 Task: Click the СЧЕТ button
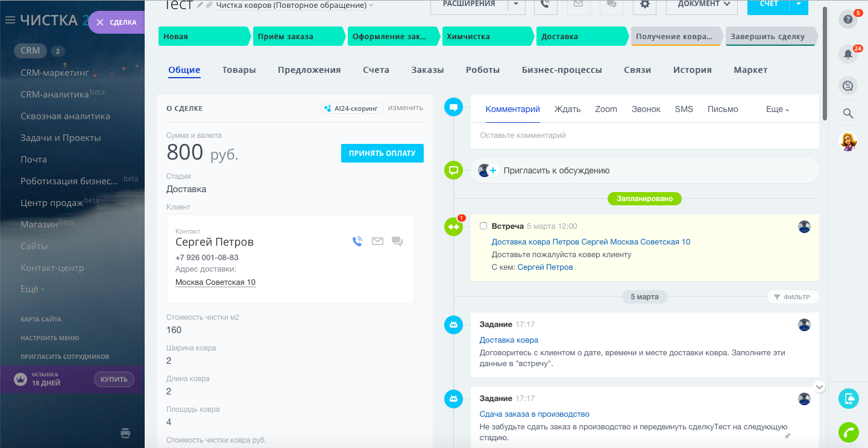(x=769, y=5)
